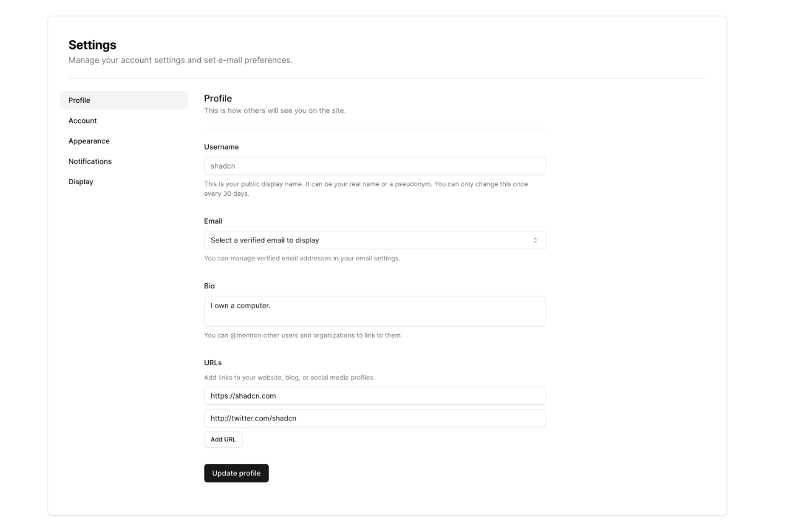
Task: Switch to the Notifications settings section
Action: (x=90, y=161)
